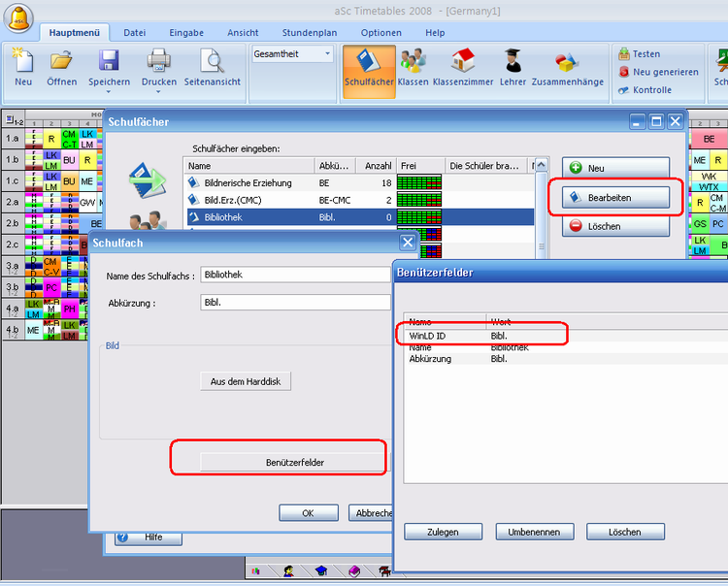
Task: Open the Help ribbon tab
Action: [435, 32]
